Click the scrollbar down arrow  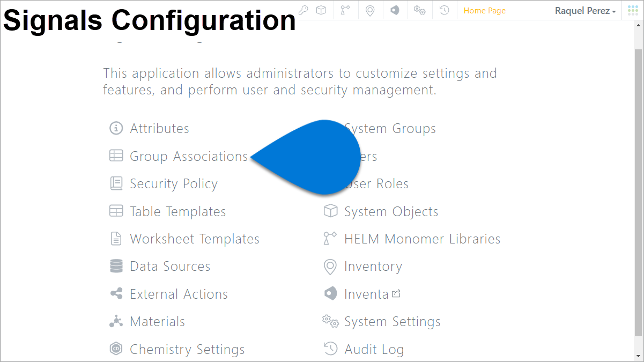point(638,356)
